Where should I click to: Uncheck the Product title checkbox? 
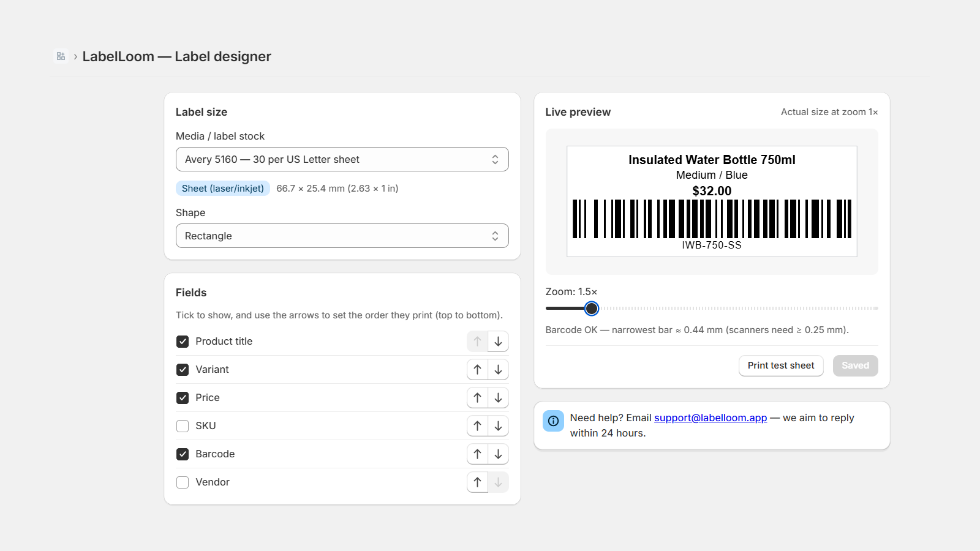click(x=183, y=342)
